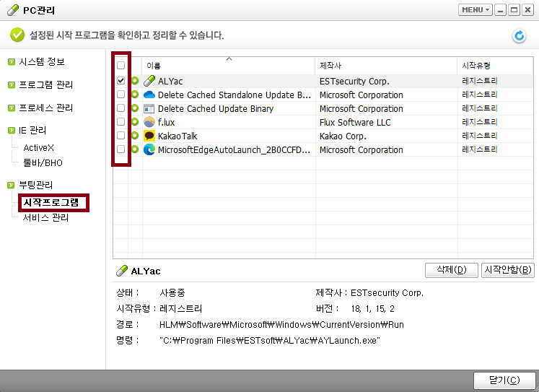
Task: Select Delete Cached Standalone Update B... name
Action: [x=234, y=95]
